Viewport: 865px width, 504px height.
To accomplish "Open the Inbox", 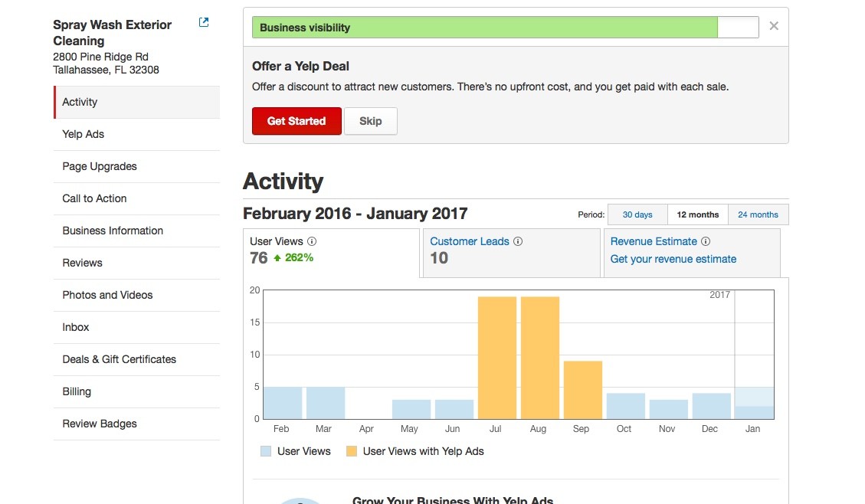I will click(x=137, y=327).
